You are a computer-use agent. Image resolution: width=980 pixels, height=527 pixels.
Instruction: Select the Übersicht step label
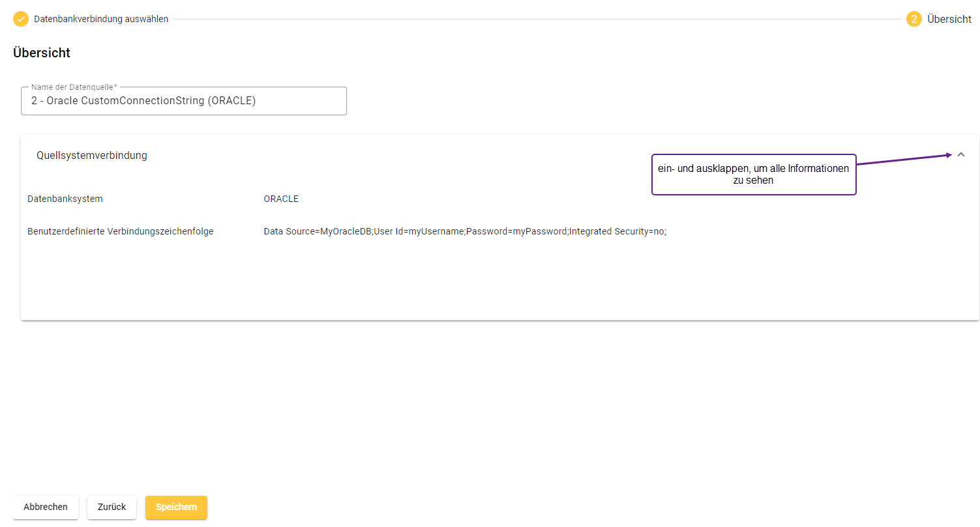[949, 19]
